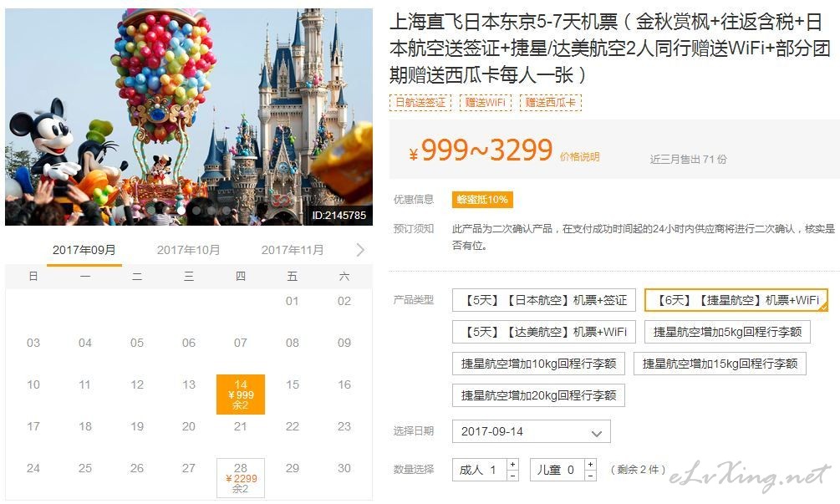The image size is (840, 504).
Task: Click the ¥999~3299 price text
Action: point(481,150)
